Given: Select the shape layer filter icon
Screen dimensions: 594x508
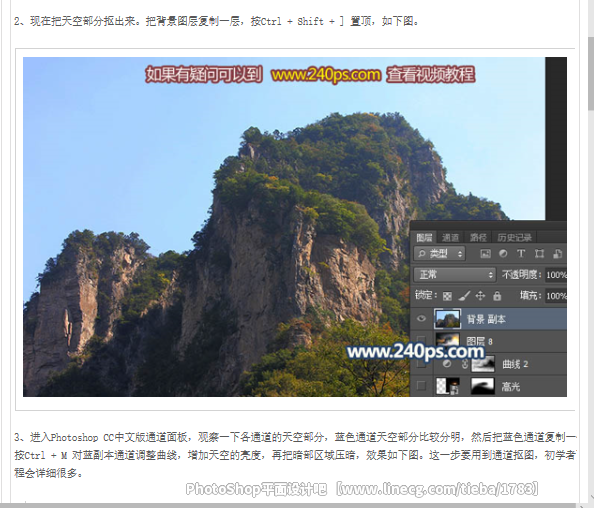Looking at the screenshot, I should [x=539, y=254].
